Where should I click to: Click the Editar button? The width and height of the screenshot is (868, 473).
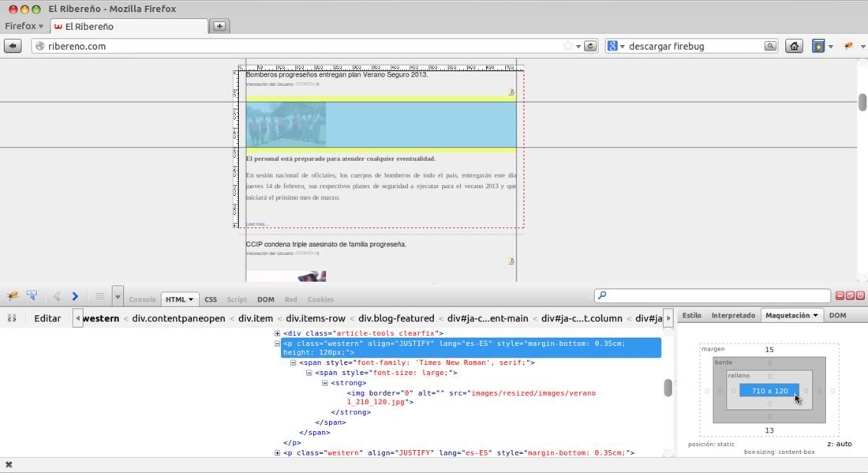coord(47,318)
